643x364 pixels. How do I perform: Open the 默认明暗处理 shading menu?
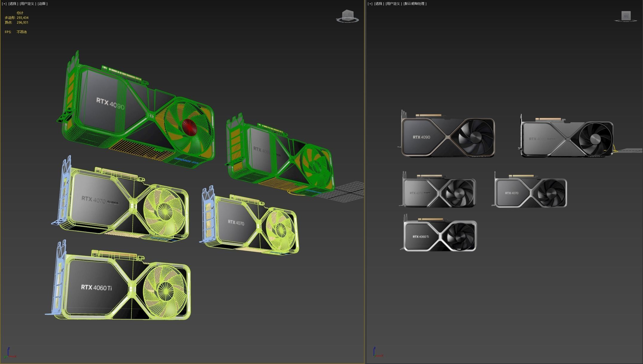(x=415, y=4)
